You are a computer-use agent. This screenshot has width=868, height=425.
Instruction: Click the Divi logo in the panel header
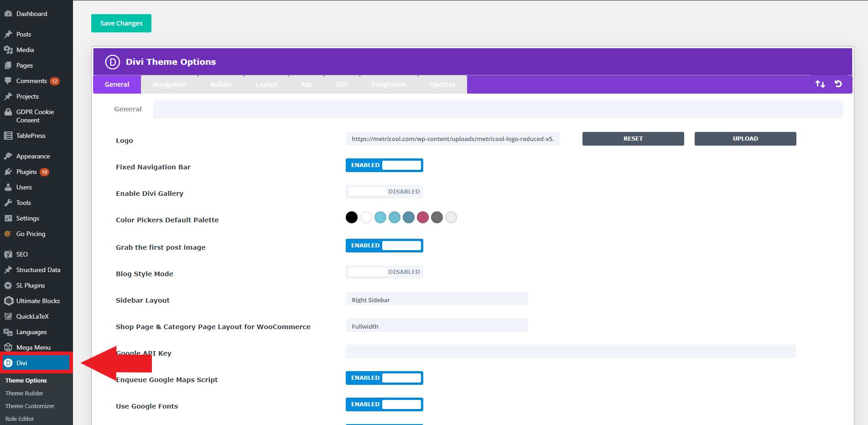(113, 62)
